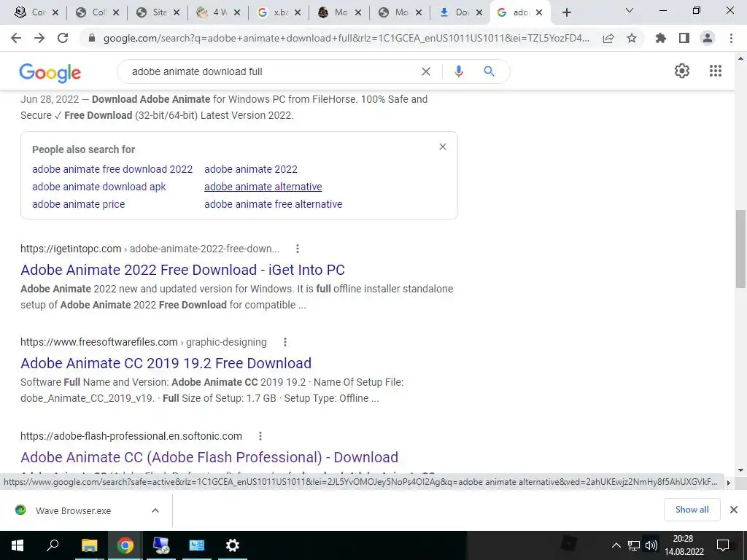Open the Windows notification center

pyautogui.click(x=723, y=545)
